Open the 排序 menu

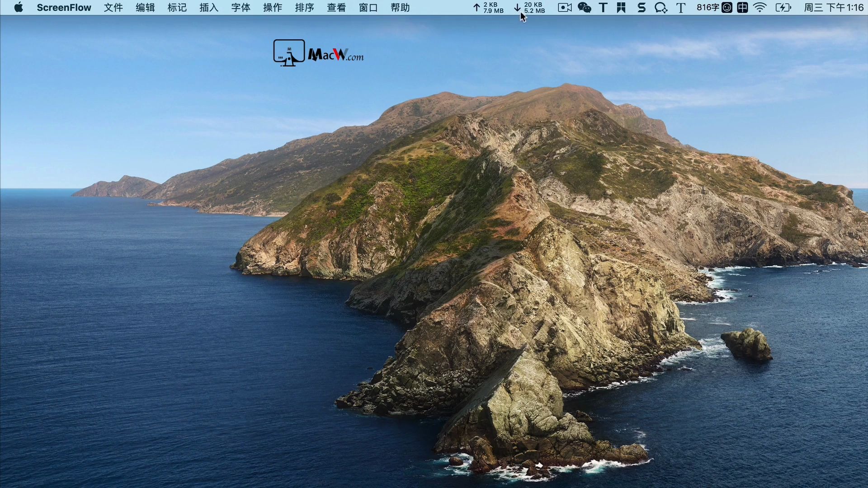pos(304,8)
